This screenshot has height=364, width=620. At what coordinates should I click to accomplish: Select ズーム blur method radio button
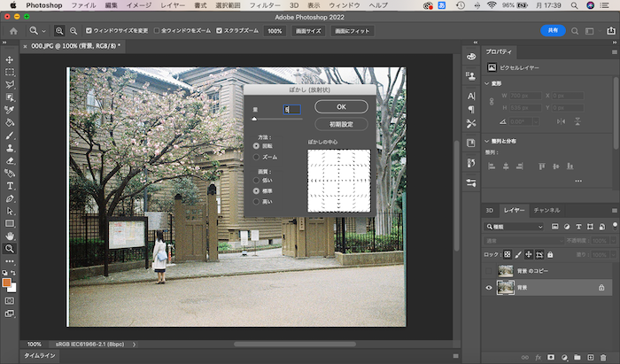256,157
